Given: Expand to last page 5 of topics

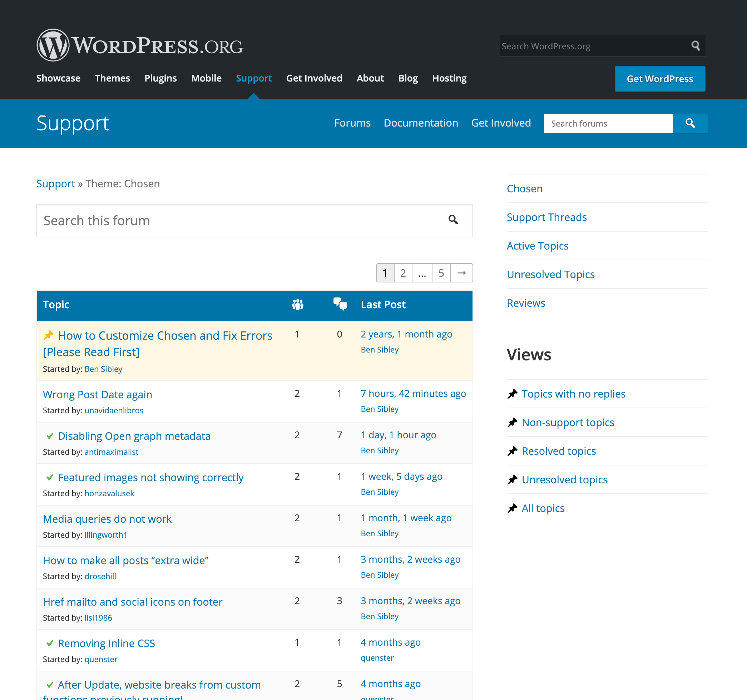Looking at the screenshot, I should point(441,272).
